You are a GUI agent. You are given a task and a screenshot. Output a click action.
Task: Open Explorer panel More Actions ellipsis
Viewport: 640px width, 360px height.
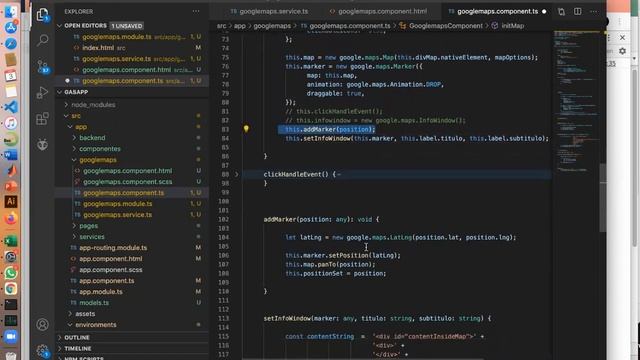pyautogui.click(x=196, y=11)
